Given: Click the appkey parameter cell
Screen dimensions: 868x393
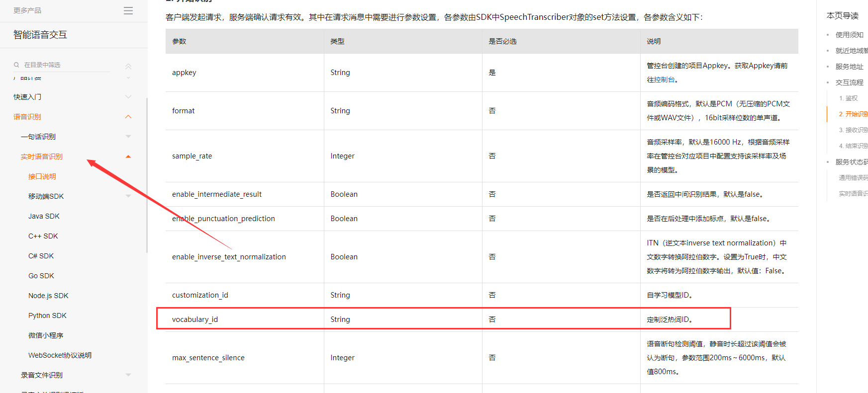Looking at the screenshot, I should tap(244, 73).
